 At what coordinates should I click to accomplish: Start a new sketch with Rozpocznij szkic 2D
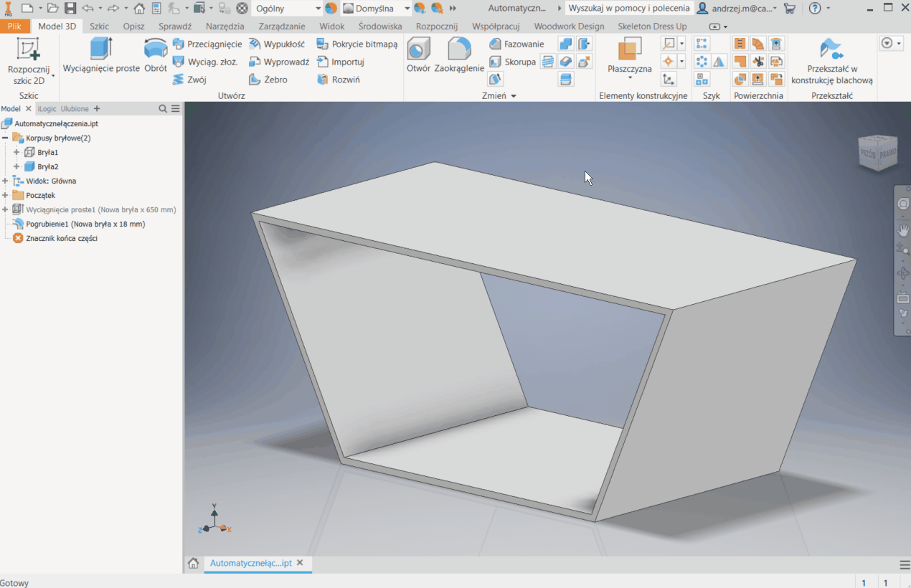tap(29, 61)
